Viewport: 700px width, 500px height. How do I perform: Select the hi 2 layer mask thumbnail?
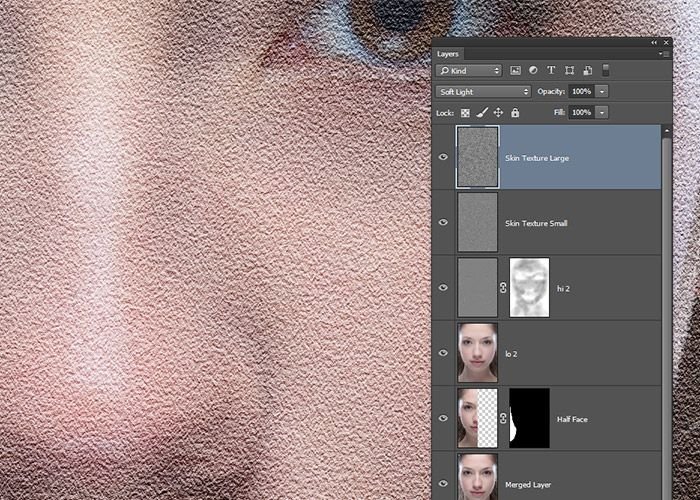click(x=529, y=287)
